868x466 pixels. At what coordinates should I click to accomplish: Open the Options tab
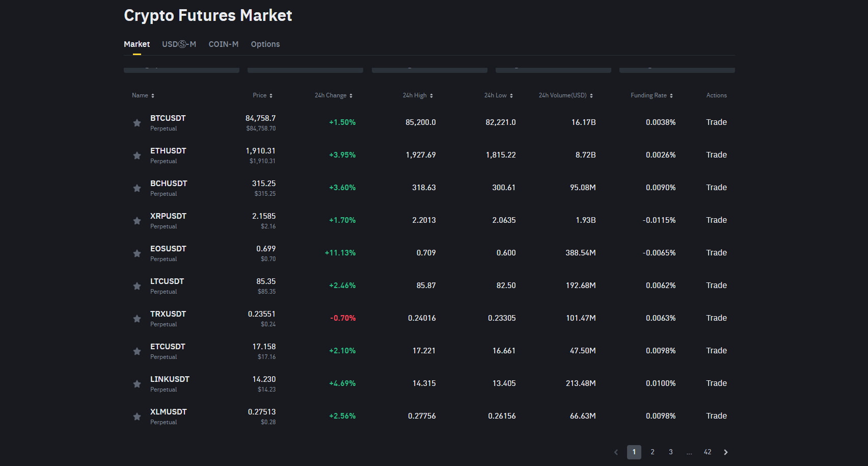point(265,44)
